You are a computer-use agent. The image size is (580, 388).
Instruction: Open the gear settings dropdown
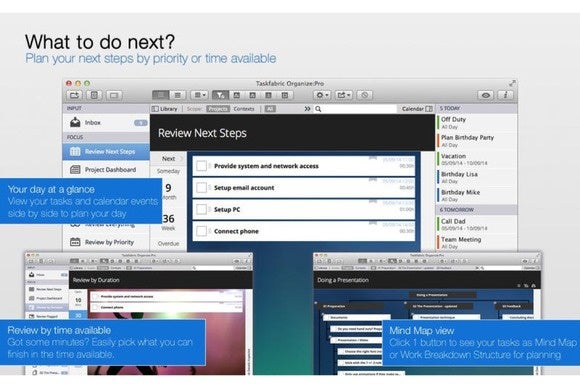point(321,95)
